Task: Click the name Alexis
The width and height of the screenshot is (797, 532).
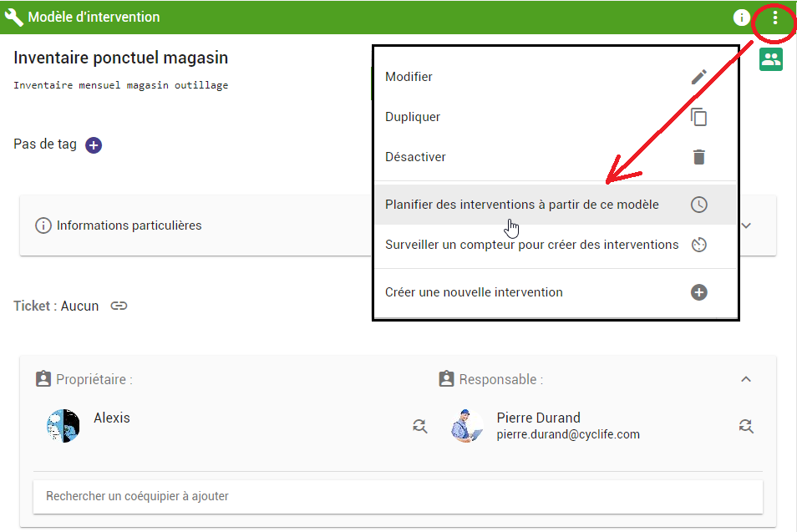Action: tap(112, 418)
